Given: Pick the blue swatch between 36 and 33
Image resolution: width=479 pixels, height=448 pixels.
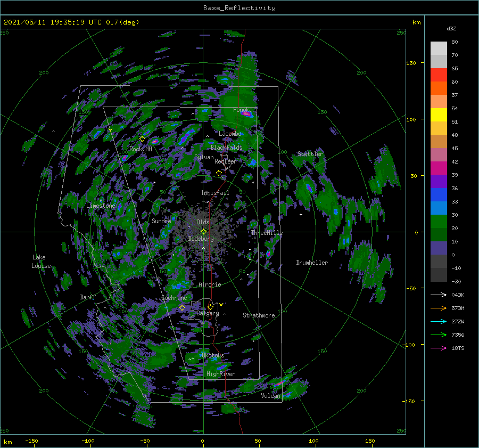Looking at the screenshot, I should (x=439, y=194).
